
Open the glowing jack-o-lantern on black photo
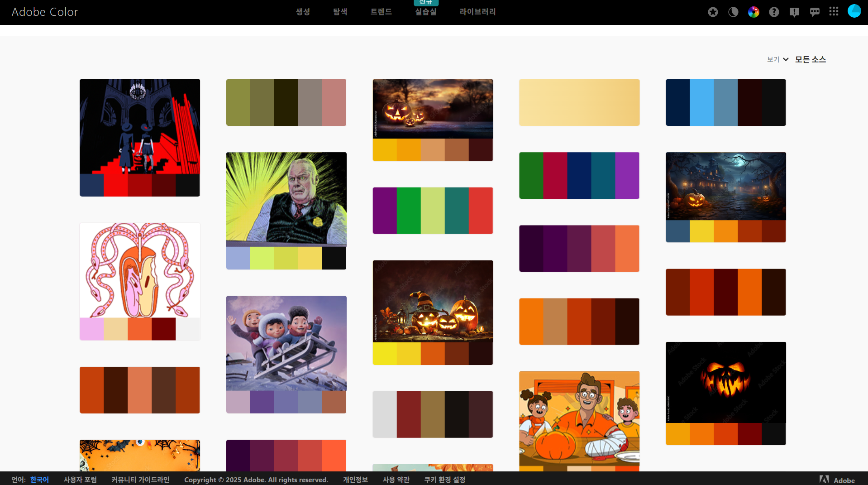click(x=726, y=383)
